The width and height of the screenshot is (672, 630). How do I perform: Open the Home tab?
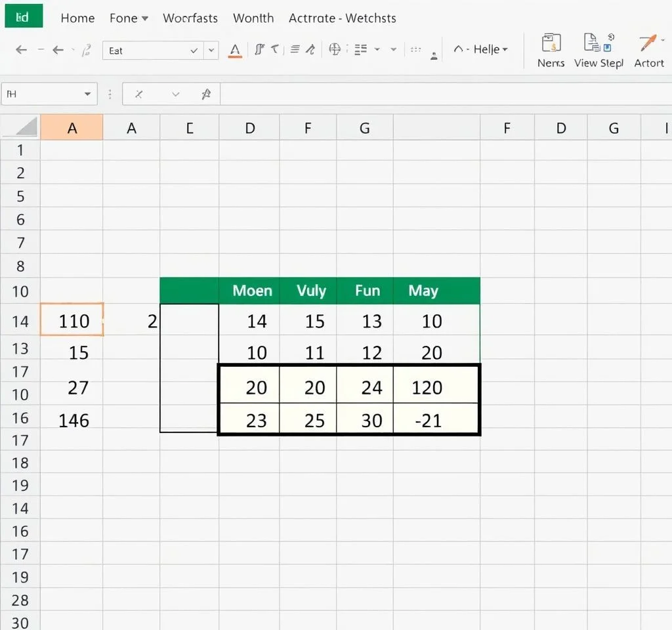77,18
